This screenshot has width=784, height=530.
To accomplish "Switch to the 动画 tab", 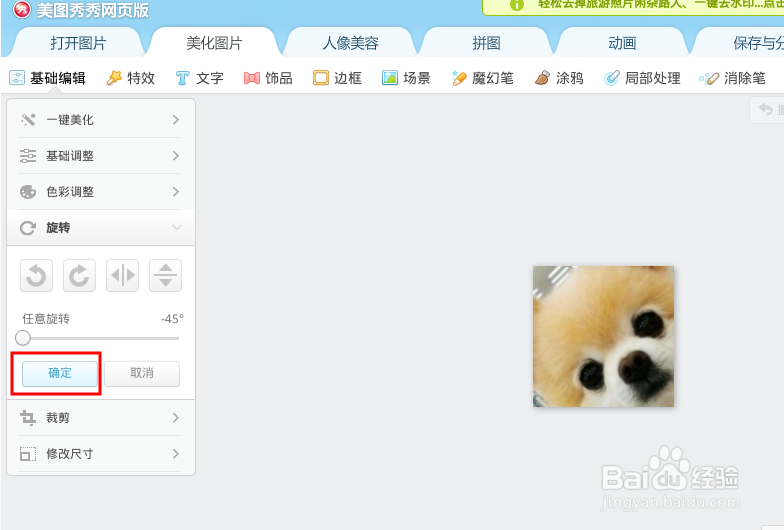I will point(622,43).
